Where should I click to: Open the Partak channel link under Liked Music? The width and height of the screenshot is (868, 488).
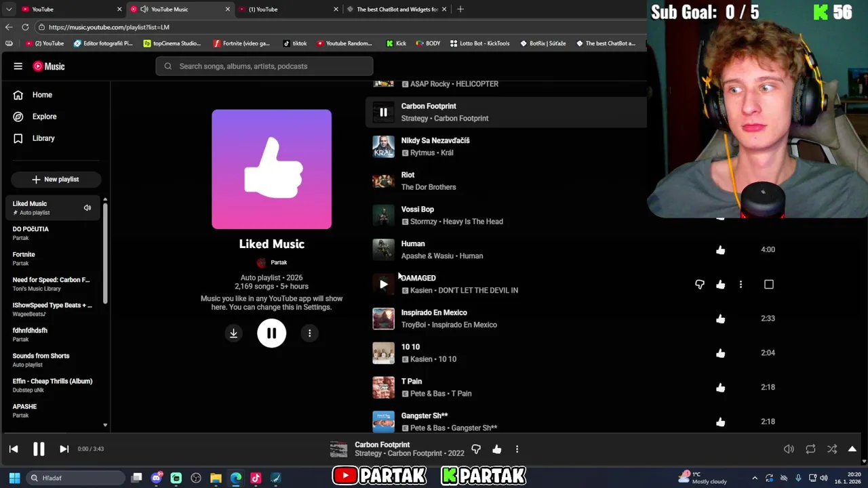point(279,262)
